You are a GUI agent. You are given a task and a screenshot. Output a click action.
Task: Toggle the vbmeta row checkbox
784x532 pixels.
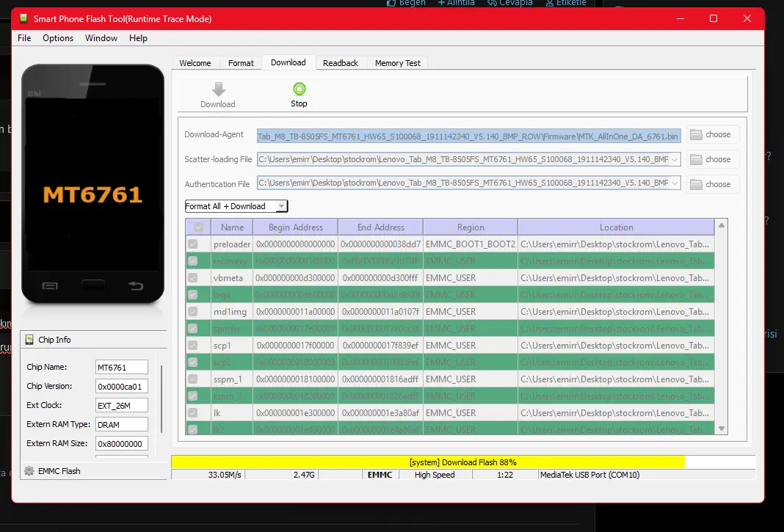(x=192, y=277)
